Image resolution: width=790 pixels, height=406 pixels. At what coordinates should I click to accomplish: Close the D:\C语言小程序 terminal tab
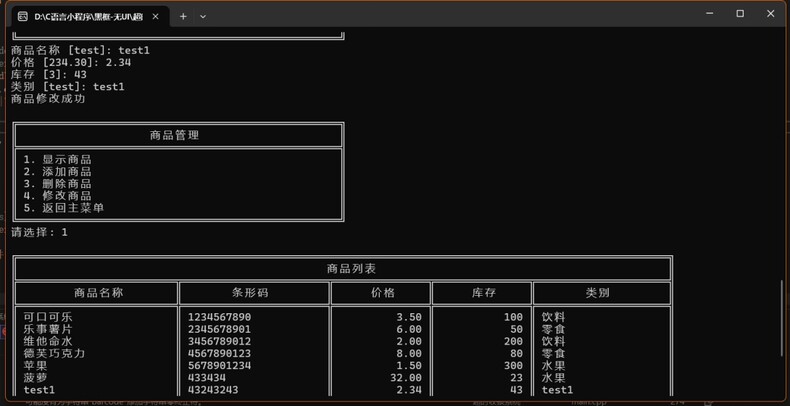click(x=155, y=16)
